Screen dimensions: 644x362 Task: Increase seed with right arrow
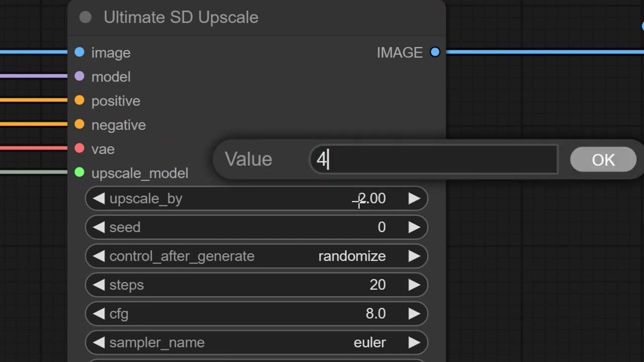coord(414,227)
